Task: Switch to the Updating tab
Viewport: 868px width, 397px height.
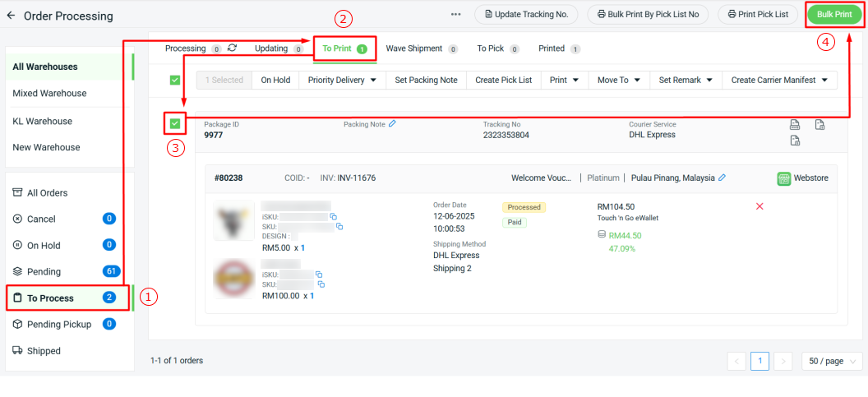Action: pyautogui.click(x=279, y=48)
